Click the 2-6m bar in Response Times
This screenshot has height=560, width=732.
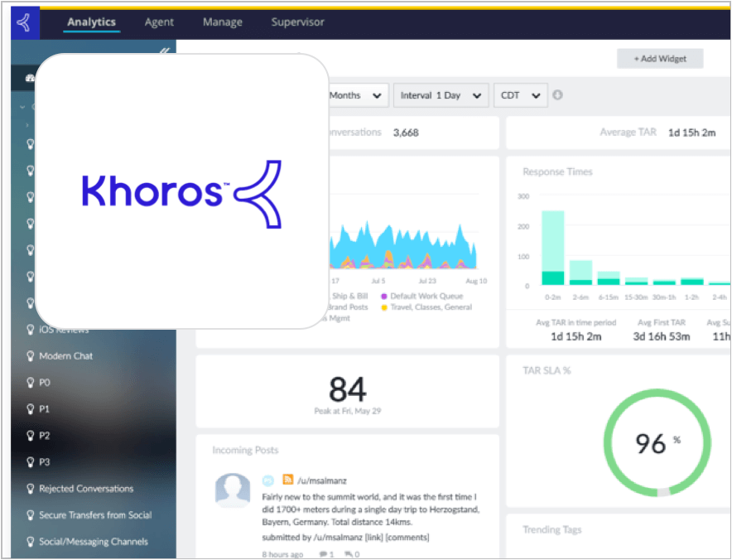[x=580, y=273]
